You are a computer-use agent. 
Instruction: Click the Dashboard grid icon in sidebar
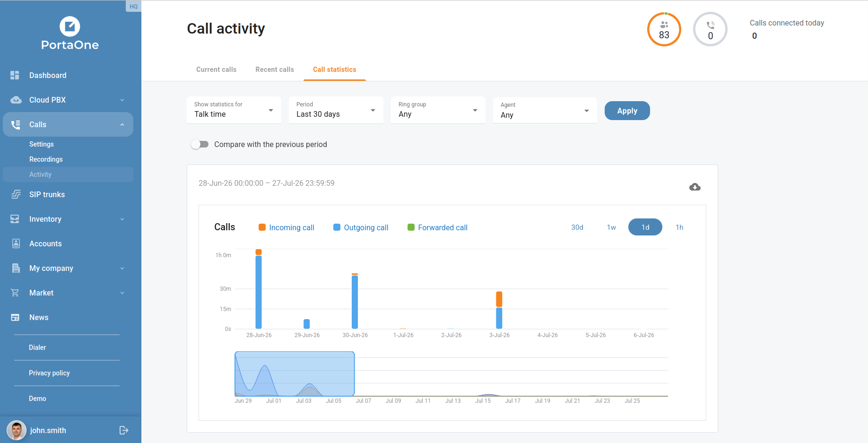(15, 75)
